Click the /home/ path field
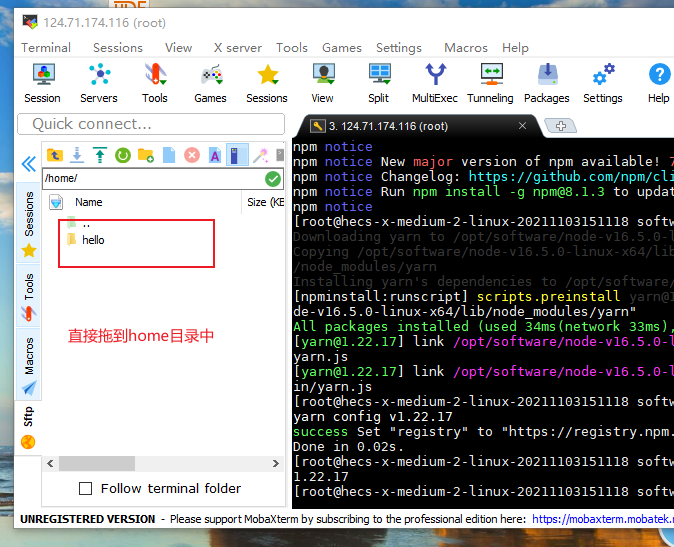The height and width of the screenshot is (547, 674). (153, 178)
